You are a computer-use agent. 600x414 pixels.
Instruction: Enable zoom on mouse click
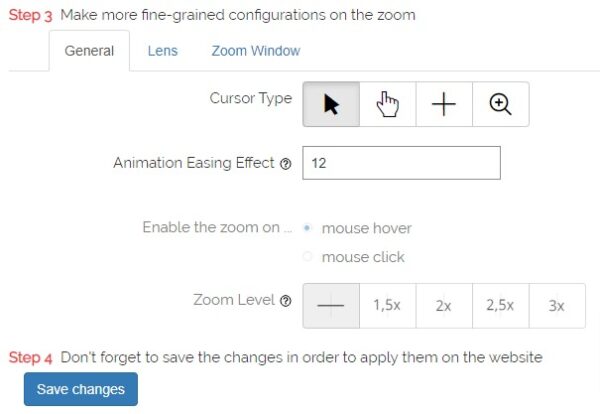coord(308,257)
